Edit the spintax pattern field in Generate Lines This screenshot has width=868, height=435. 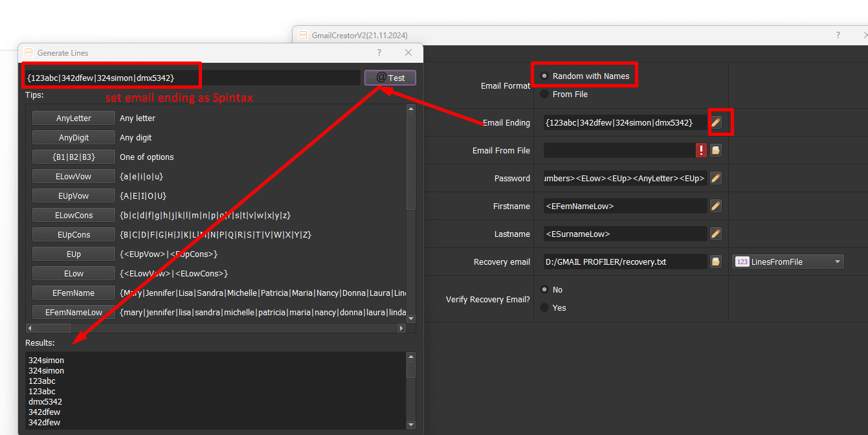192,78
